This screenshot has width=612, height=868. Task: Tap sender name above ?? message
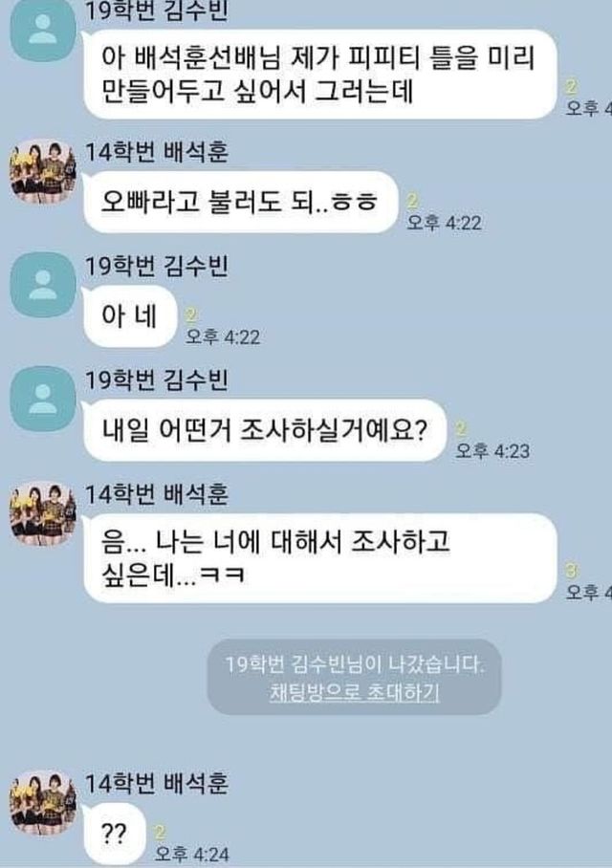click(156, 783)
